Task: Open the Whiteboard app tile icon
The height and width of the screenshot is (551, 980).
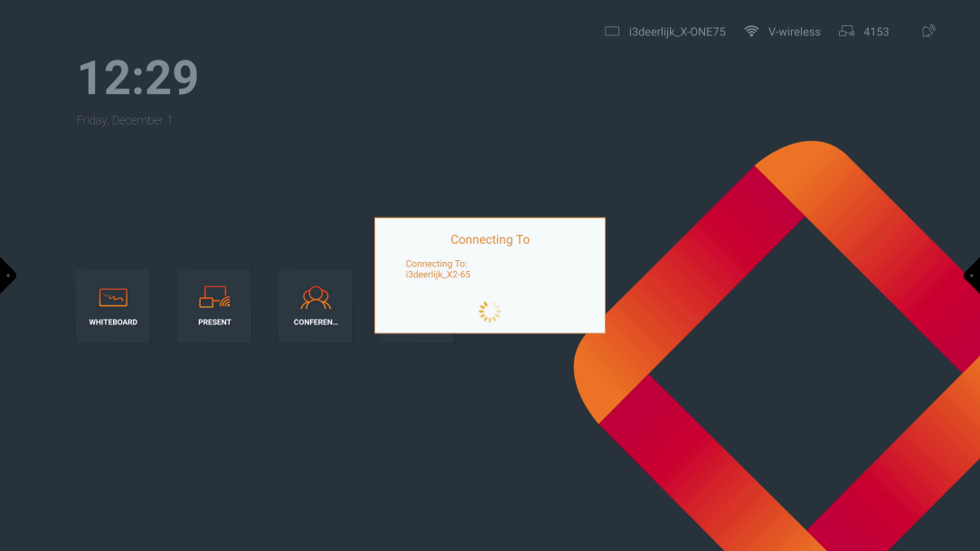Action: pos(113,297)
